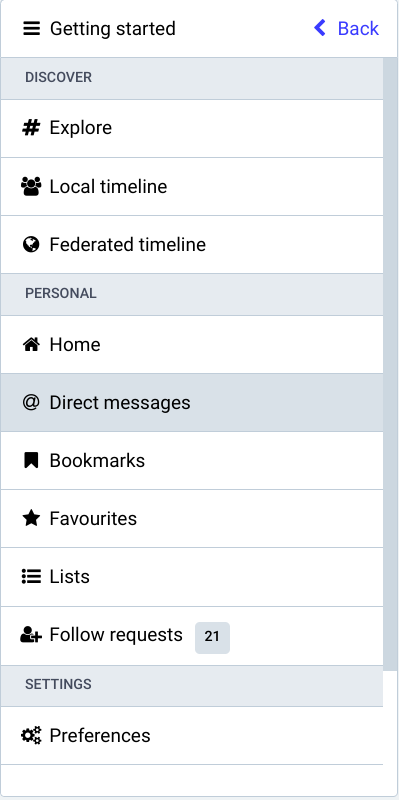Open Direct messages in the Personal section
The height and width of the screenshot is (800, 399).
(192, 403)
